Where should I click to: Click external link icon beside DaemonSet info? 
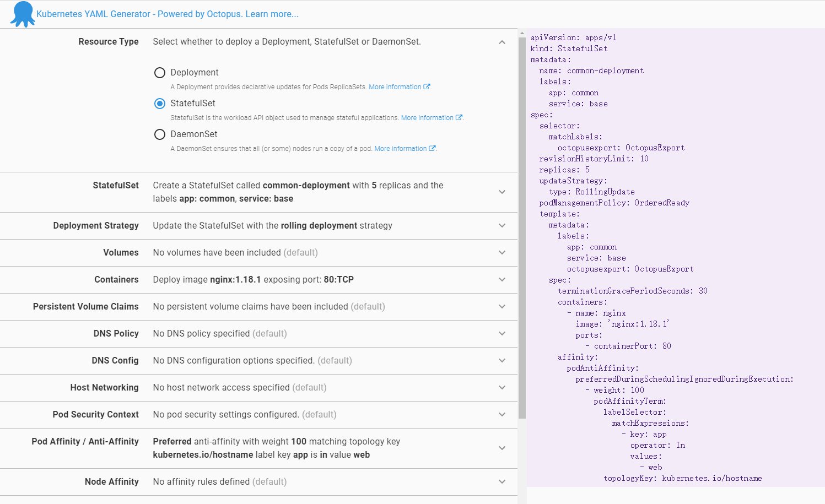pos(432,149)
